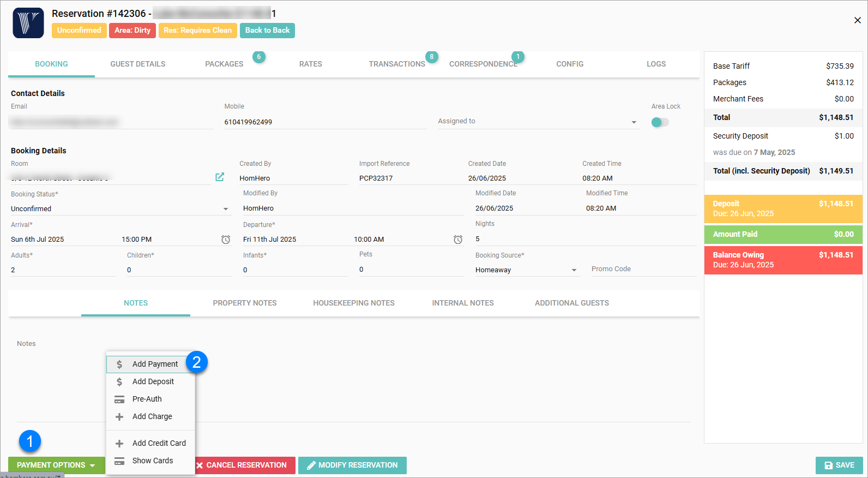The height and width of the screenshot is (478, 868).
Task: Click the Modify Reservation button
Action: [x=352, y=465]
